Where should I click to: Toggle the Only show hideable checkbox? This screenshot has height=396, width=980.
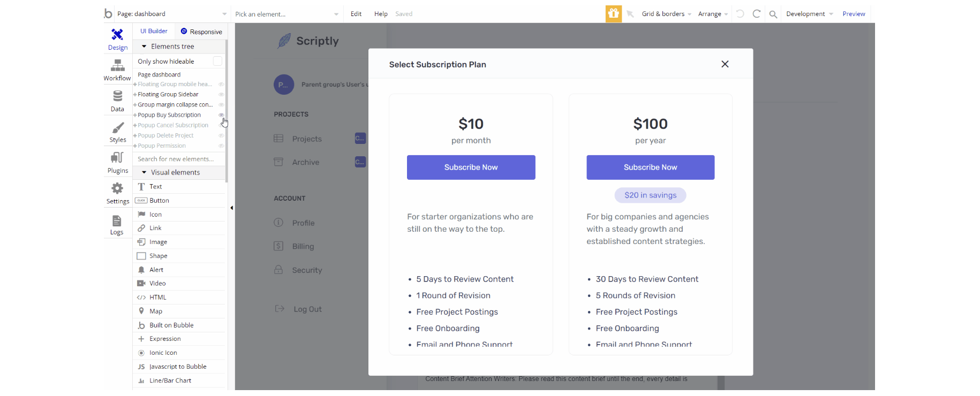pyautogui.click(x=217, y=61)
